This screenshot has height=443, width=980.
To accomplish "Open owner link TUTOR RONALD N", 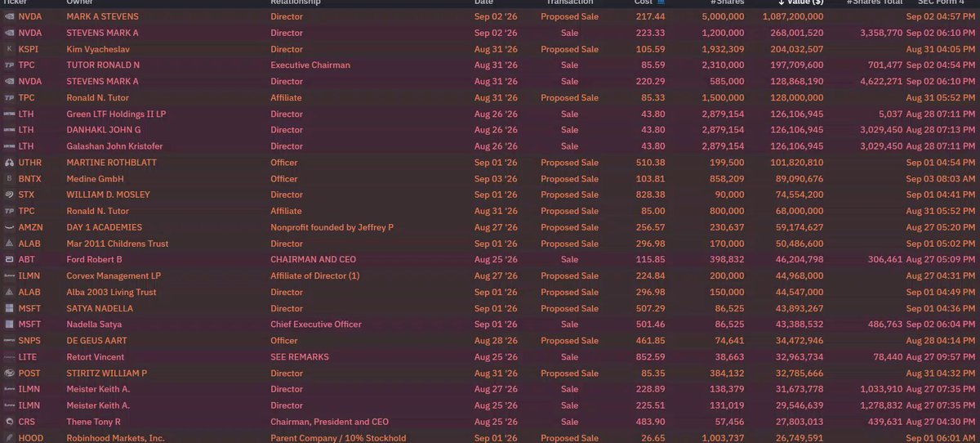I will point(104,65).
